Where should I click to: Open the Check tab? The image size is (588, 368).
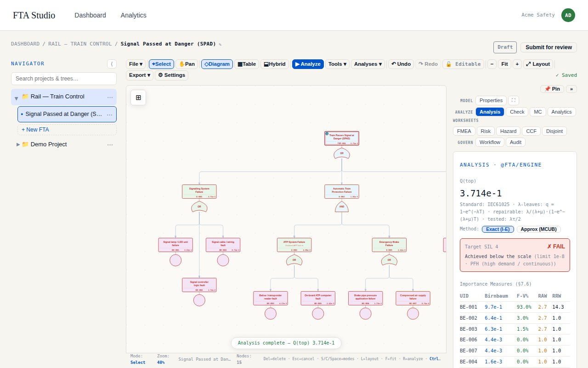pyautogui.click(x=517, y=112)
